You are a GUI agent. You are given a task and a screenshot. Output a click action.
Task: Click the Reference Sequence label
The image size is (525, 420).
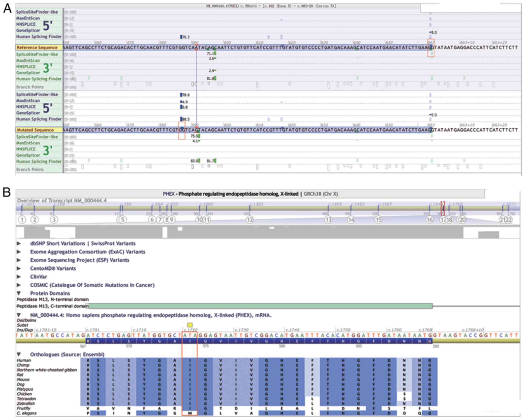coord(37,48)
